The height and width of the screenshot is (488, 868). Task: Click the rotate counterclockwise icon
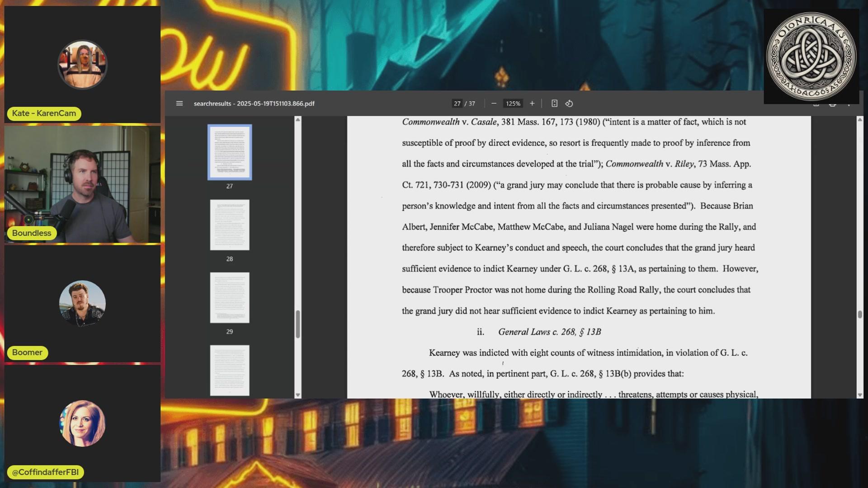pos(569,103)
